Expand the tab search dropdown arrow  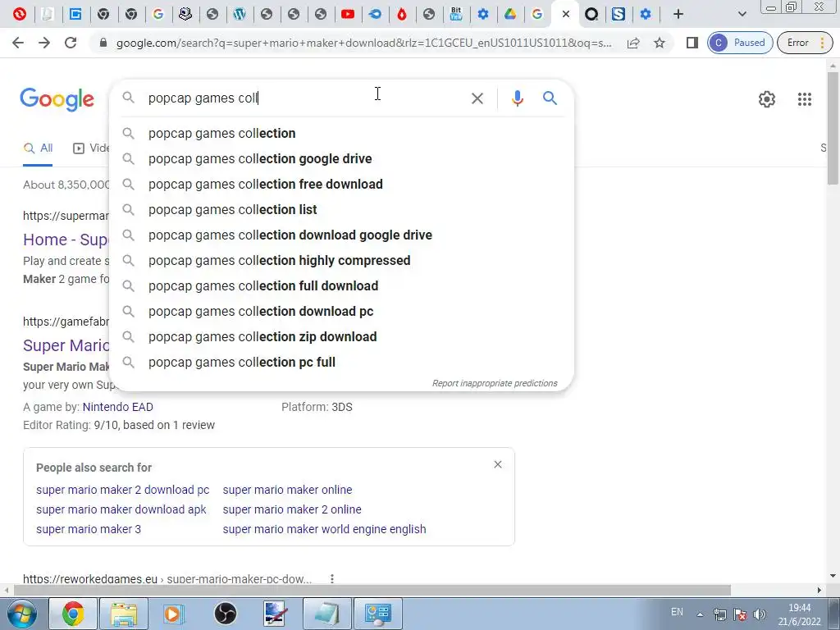(x=742, y=14)
